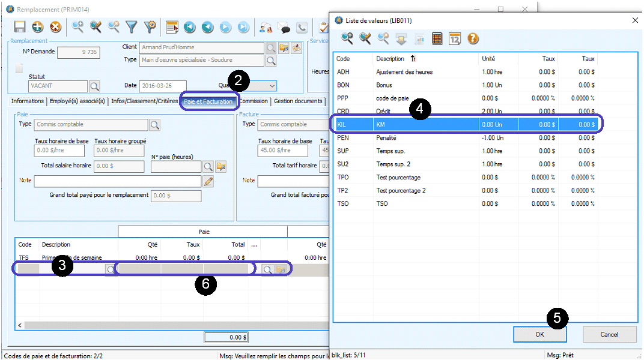This screenshot has width=644, height=360.
Task: Open the calculator in the value list
Action: [x=437, y=38]
